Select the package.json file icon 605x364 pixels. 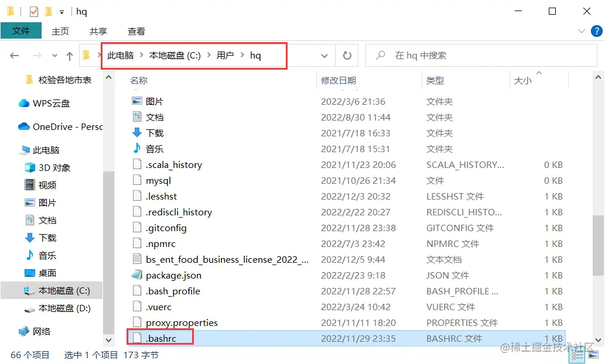pyautogui.click(x=137, y=275)
